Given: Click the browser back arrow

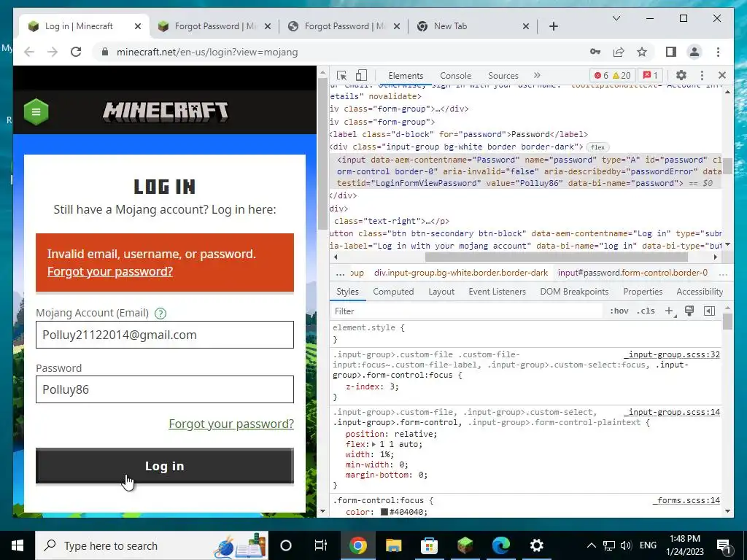Looking at the screenshot, I should [x=29, y=52].
